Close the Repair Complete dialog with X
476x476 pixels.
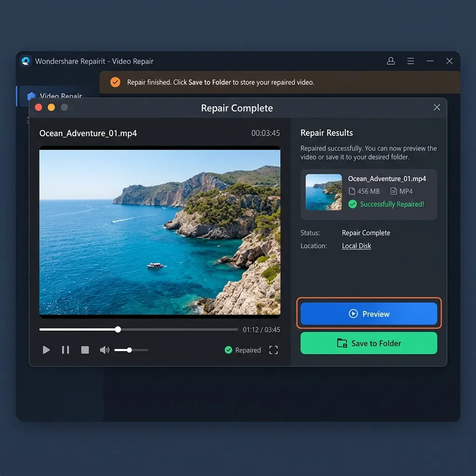[x=436, y=107]
